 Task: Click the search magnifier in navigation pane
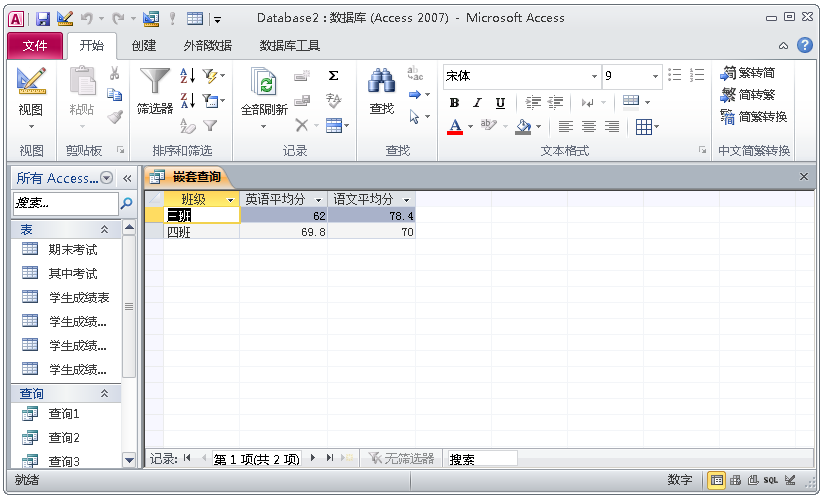[127, 203]
